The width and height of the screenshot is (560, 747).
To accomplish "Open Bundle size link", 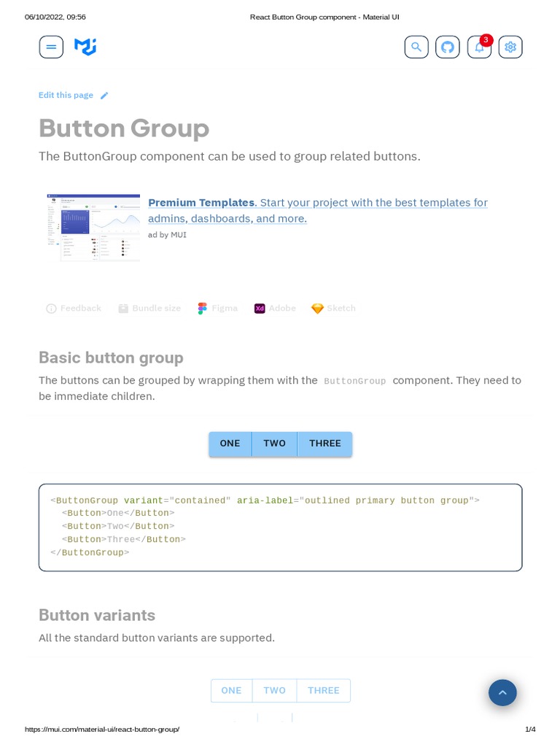I will 149,309.
